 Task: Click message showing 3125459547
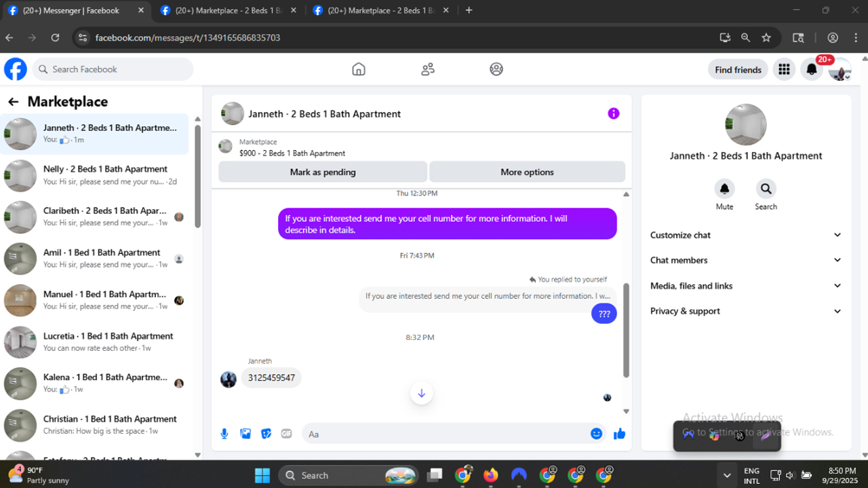click(x=271, y=377)
